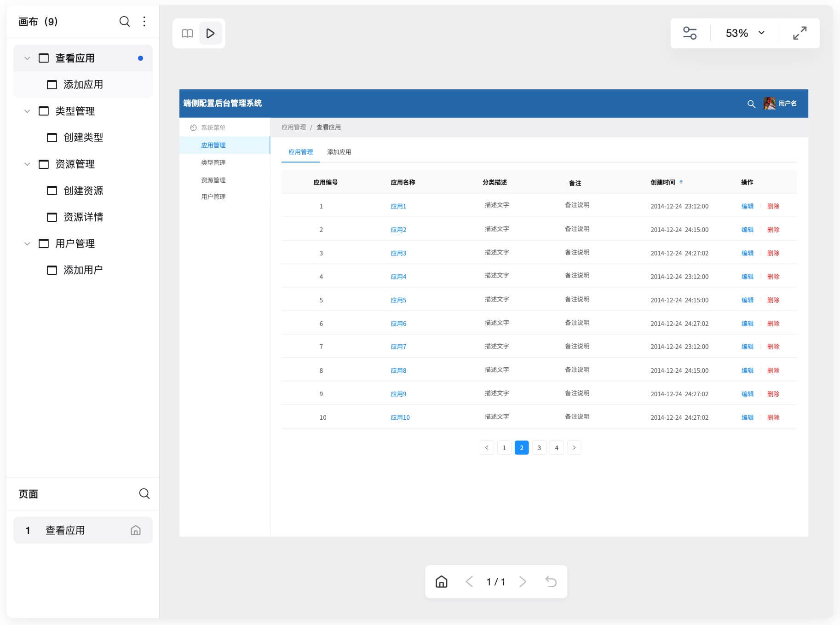Click the undo/return arrow in bottom navigator
Screen dimensions: 840x625
(551, 582)
